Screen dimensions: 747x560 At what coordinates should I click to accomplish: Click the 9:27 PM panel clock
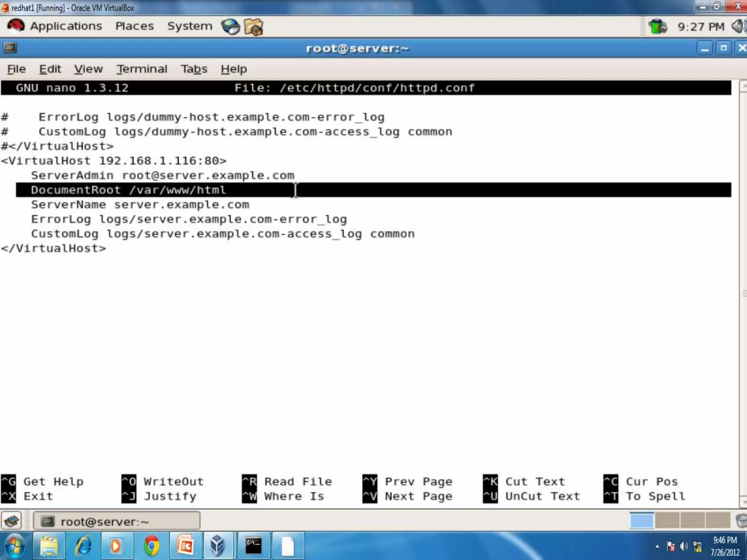pyautogui.click(x=701, y=27)
